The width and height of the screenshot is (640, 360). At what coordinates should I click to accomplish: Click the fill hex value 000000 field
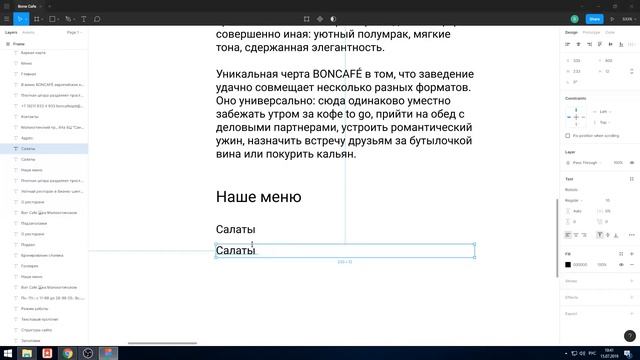click(x=580, y=265)
